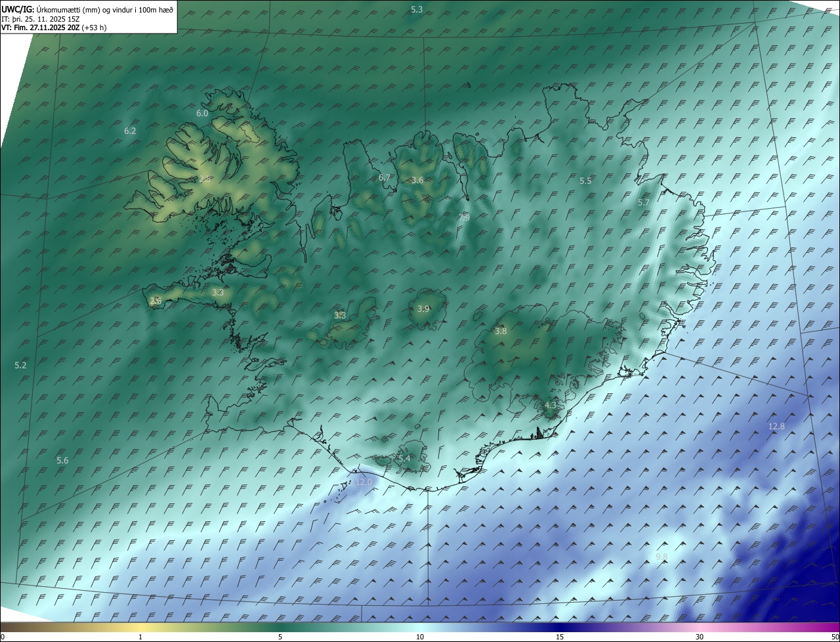Click the 3.8 value on Vatnajökull glacier

click(501, 331)
